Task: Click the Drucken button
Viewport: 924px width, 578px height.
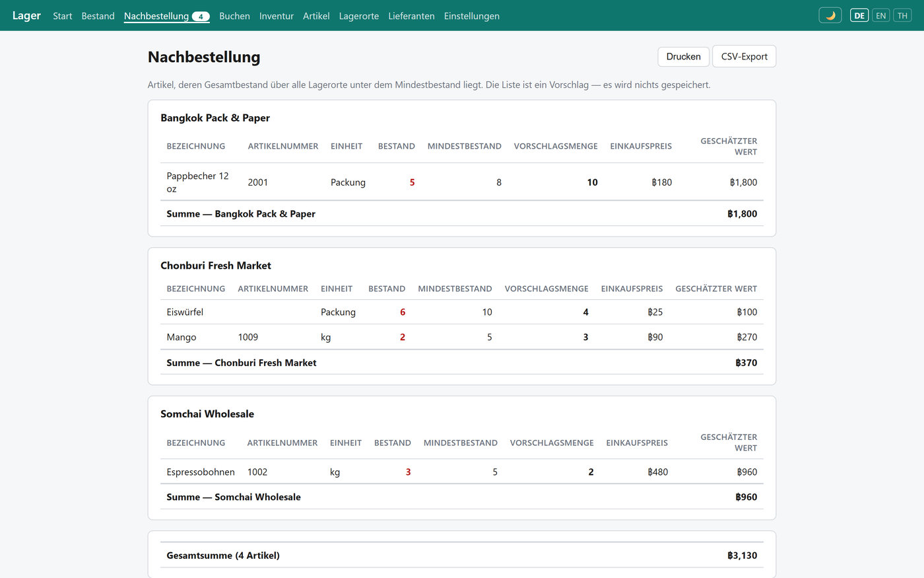Action: pyautogui.click(x=683, y=56)
